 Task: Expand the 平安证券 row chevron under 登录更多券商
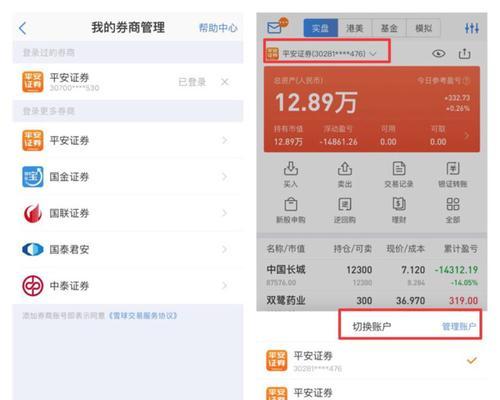click(x=225, y=140)
